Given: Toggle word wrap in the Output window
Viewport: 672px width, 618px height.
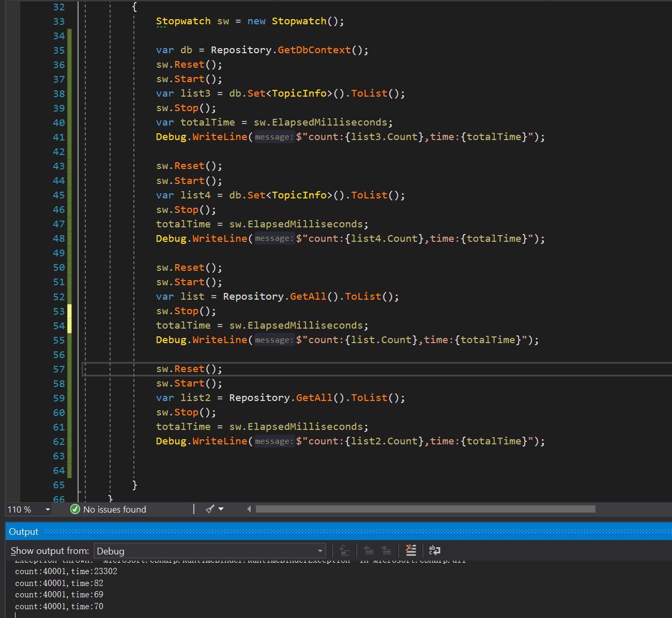Looking at the screenshot, I should tap(434, 550).
